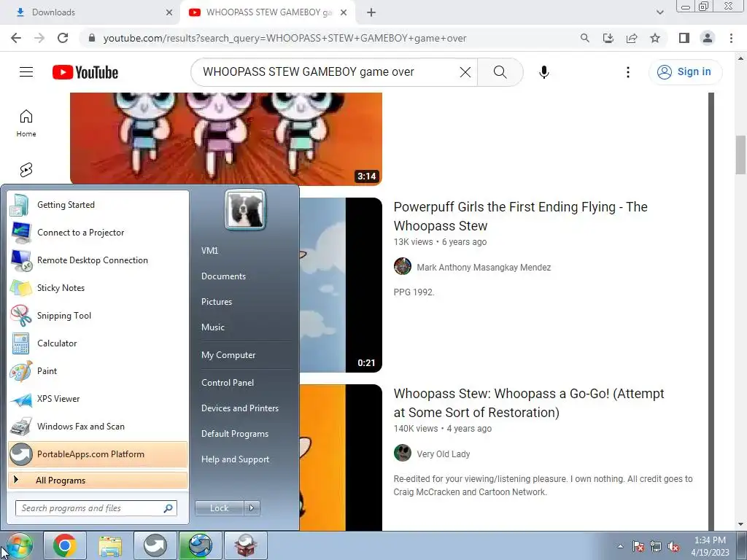Launch Calculator from Start menu
This screenshot has height=560, width=747.
click(98, 343)
